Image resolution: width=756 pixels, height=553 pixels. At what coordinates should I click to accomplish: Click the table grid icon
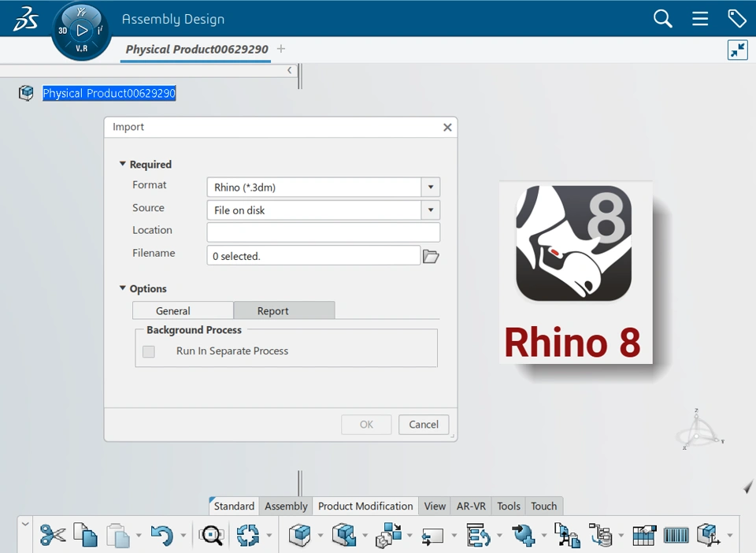click(645, 535)
